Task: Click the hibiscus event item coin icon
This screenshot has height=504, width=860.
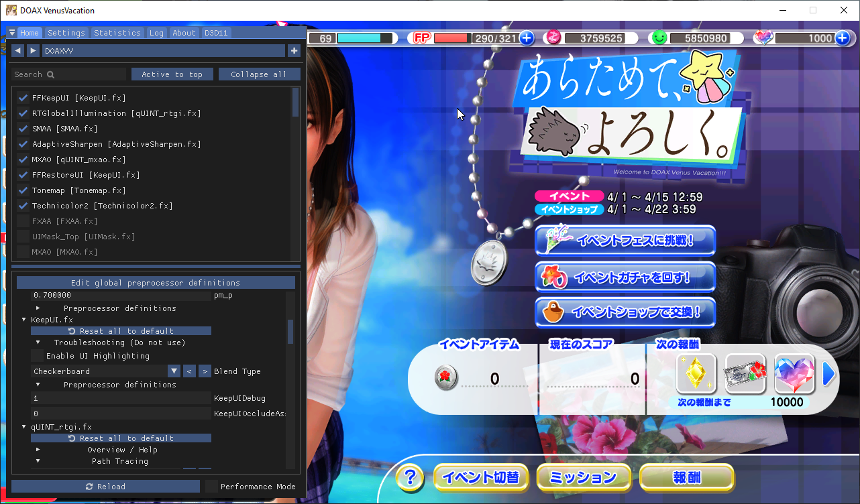Action: 446,379
